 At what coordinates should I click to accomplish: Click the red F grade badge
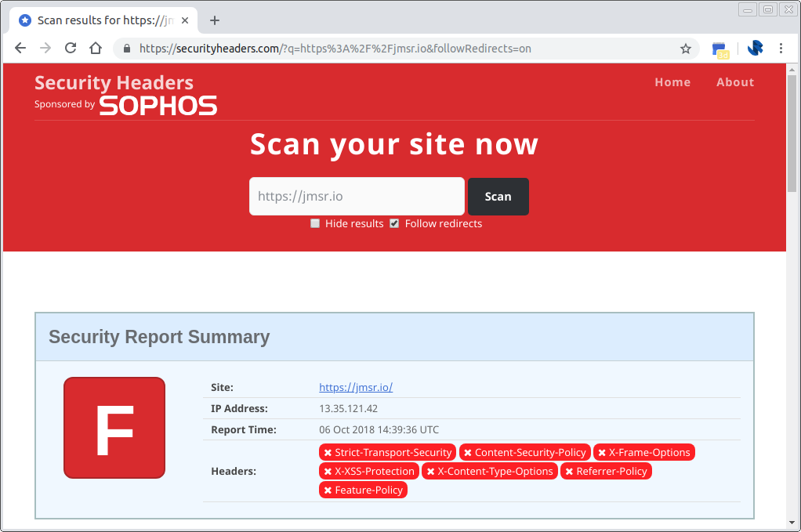pyautogui.click(x=114, y=428)
